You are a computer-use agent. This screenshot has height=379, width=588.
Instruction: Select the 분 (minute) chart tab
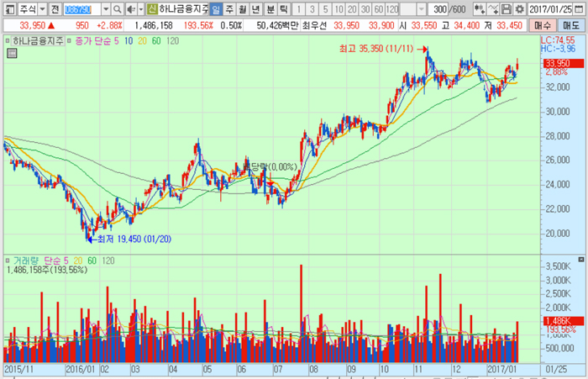[x=270, y=8]
